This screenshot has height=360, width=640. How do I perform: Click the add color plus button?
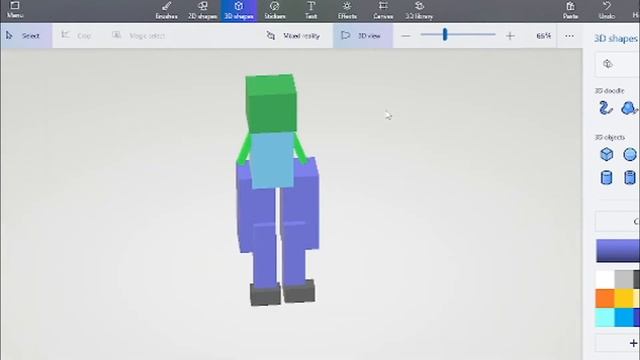point(633,343)
